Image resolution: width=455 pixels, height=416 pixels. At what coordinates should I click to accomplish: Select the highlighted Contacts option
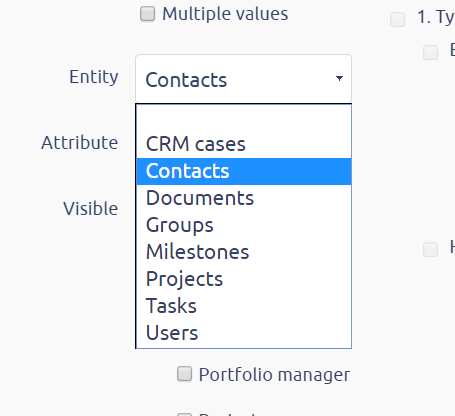244,171
